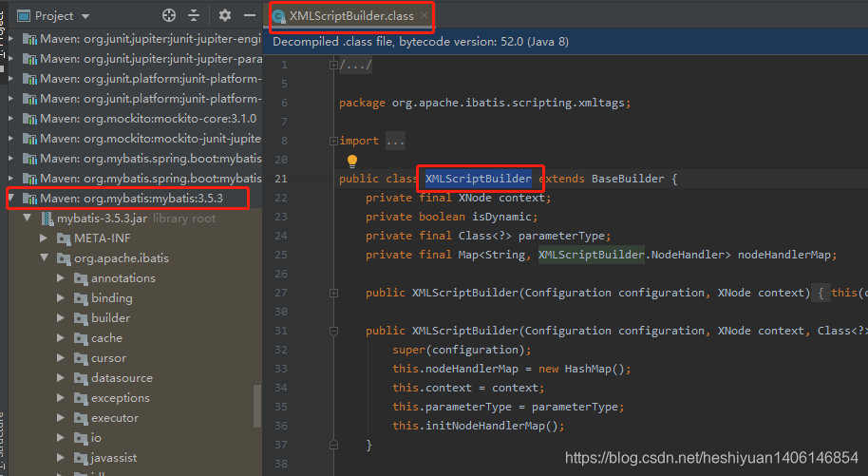
Task: Select Maven: org.mockito:mockito-junit-jupite library
Action: 151,139
